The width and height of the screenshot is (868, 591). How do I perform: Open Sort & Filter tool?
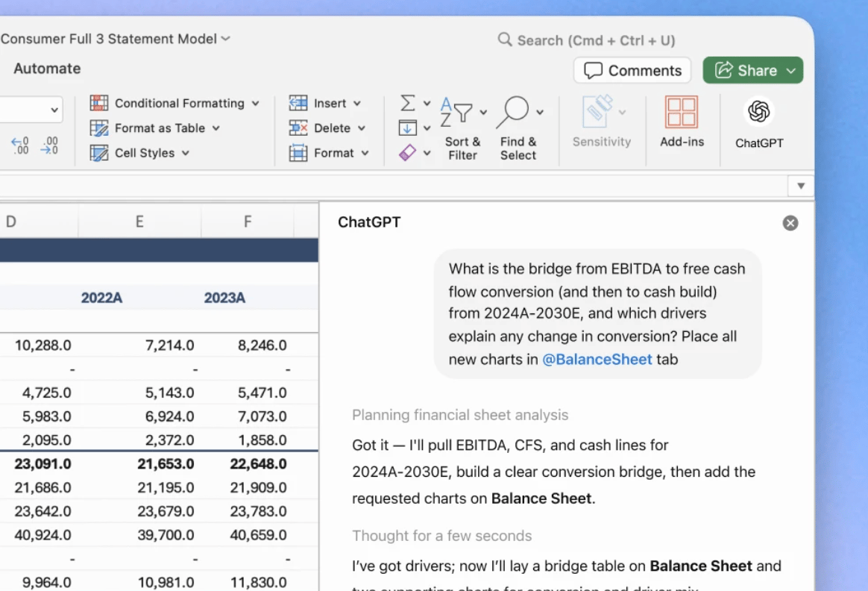point(462,127)
